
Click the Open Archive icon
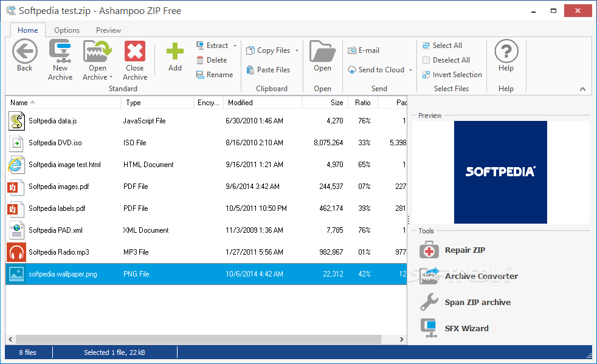pos(97,52)
